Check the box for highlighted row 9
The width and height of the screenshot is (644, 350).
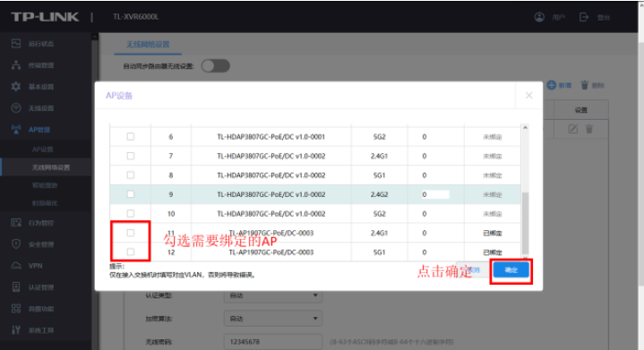[131, 194]
